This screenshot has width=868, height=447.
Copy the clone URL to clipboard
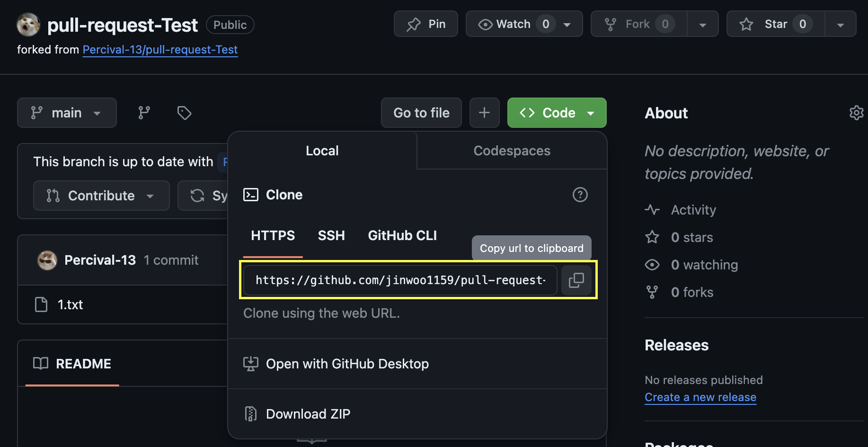(x=576, y=280)
